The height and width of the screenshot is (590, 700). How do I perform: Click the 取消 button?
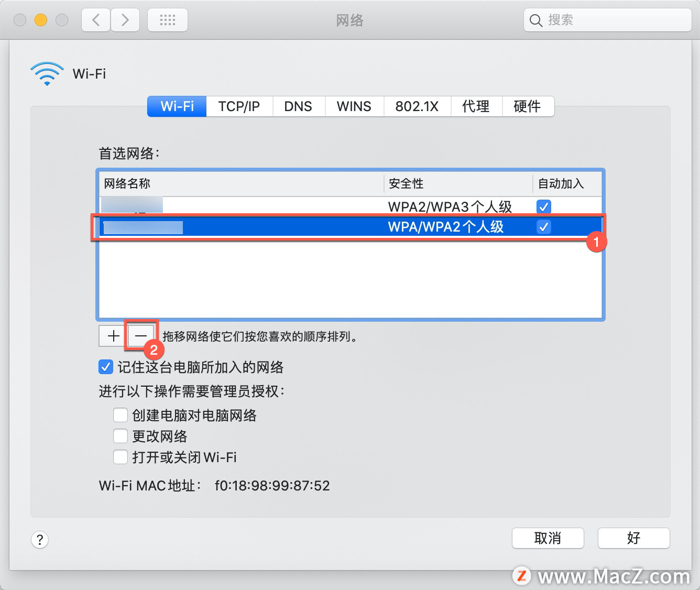pos(548,538)
